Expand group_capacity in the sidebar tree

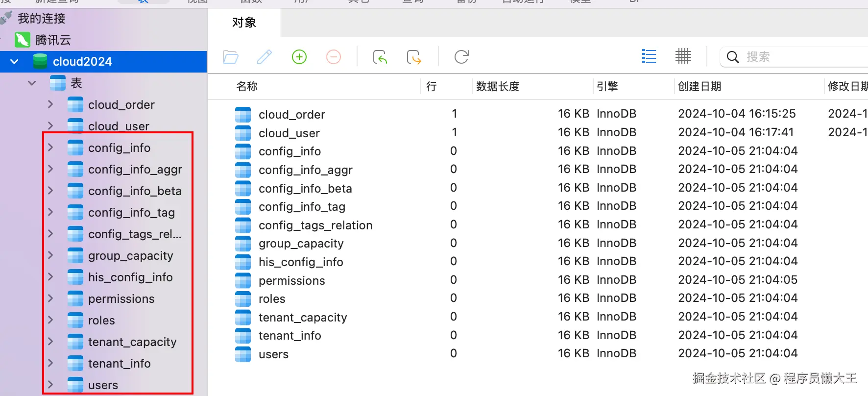(50, 255)
